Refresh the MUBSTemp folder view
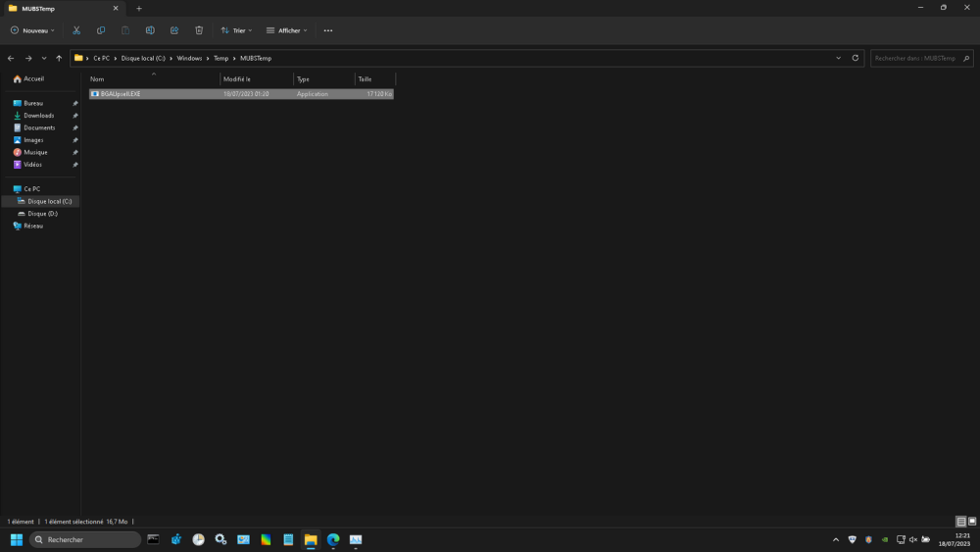 pos(856,58)
